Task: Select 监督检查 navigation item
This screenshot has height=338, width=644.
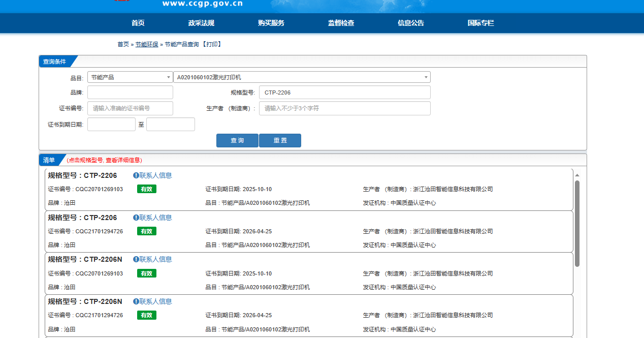Action: (341, 23)
